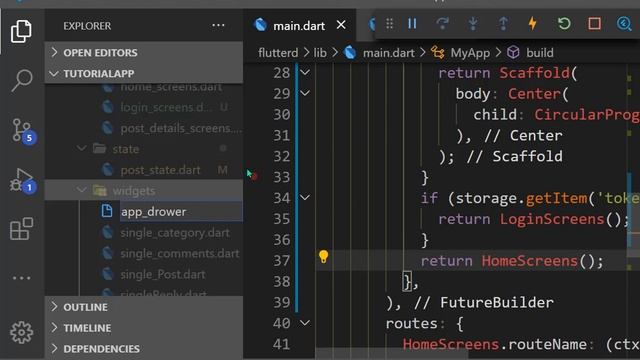Show additional activity bar views
This screenshot has height=360, width=640.
click(x=21, y=278)
